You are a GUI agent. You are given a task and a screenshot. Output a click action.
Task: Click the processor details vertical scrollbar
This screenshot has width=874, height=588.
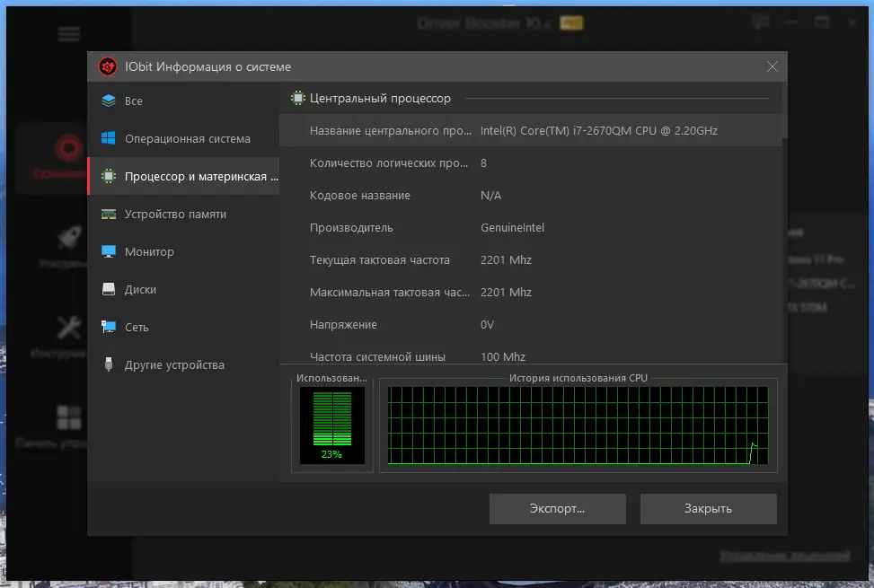(785, 250)
